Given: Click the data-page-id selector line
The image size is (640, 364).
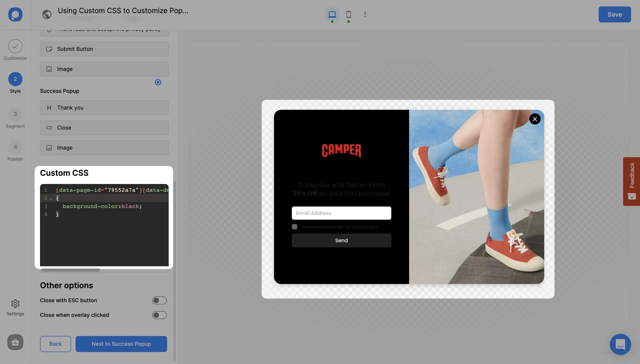Looking at the screenshot, I should pyautogui.click(x=112, y=190).
